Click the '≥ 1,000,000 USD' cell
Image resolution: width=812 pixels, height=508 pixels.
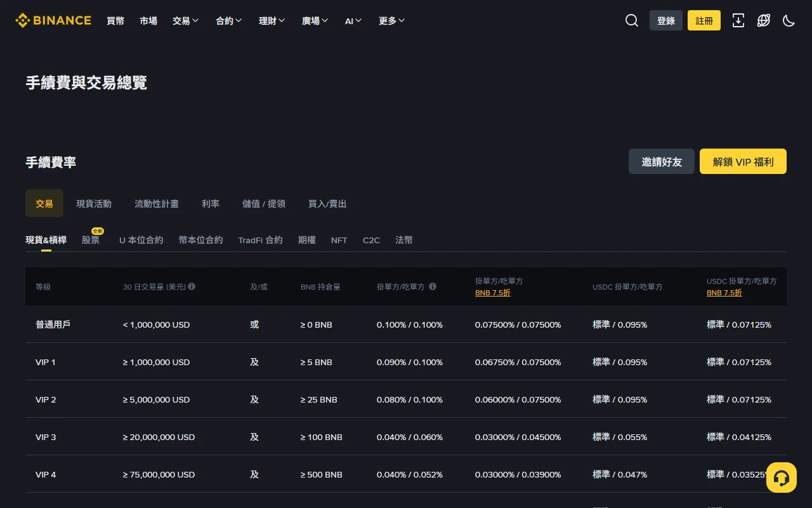tap(157, 362)
